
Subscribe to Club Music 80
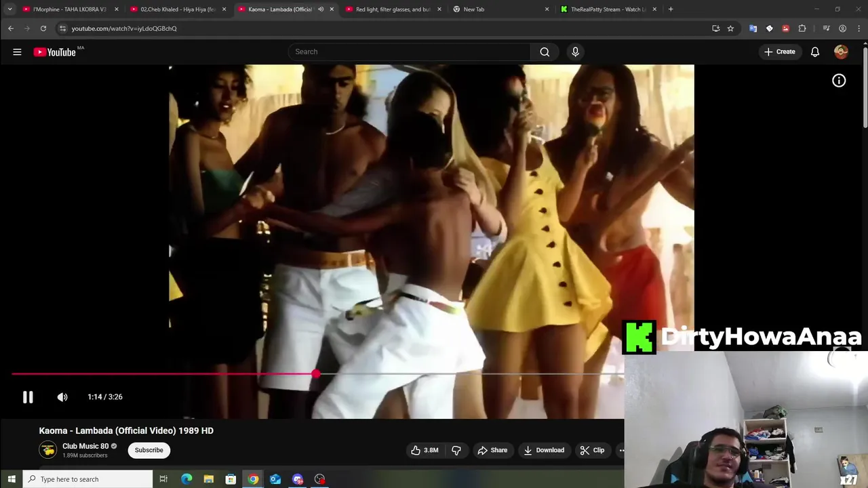(149, 450)
